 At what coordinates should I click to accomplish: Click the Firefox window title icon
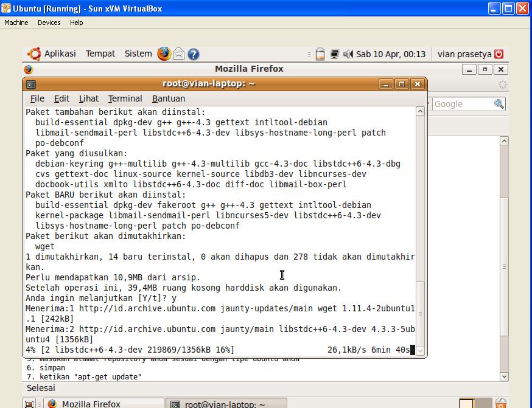[29, 69]
